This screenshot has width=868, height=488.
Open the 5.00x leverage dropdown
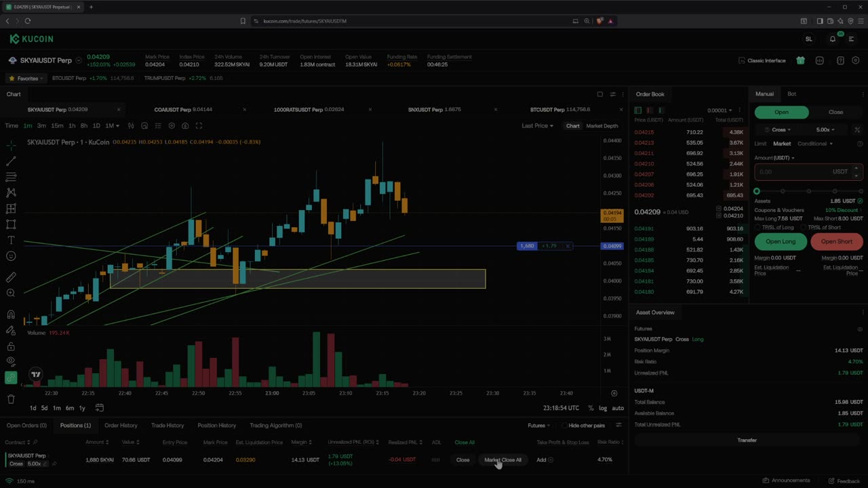tap(825, 129)
